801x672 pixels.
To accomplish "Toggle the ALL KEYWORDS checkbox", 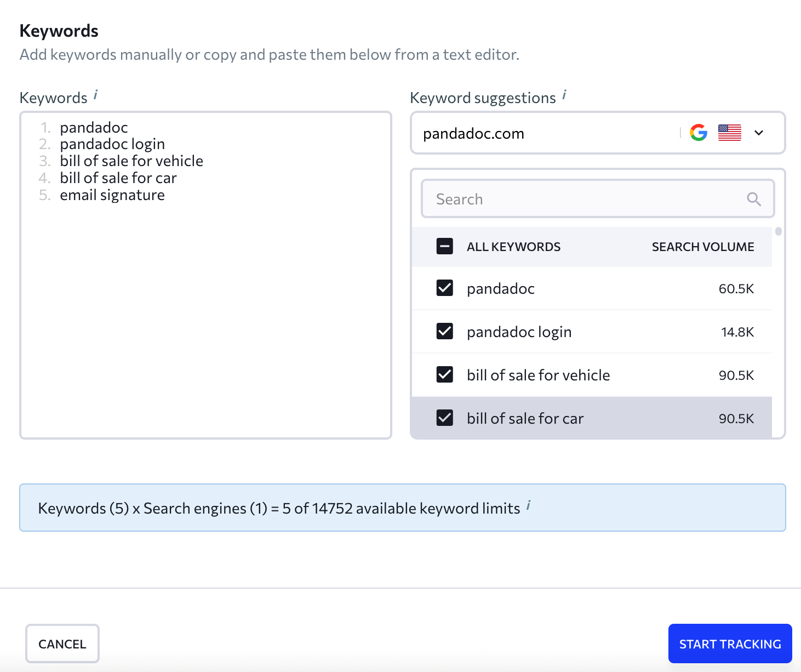I will tap(445, 246).
